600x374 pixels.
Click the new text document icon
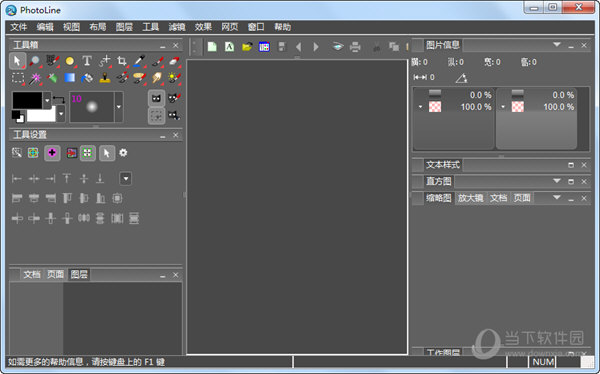click(229, 47)
